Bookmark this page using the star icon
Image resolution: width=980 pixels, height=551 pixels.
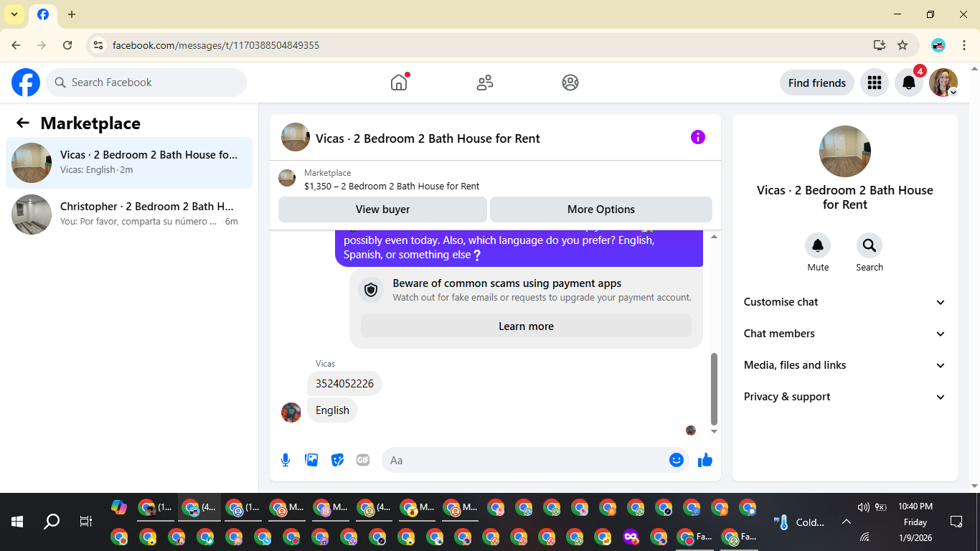click(903, 45)
